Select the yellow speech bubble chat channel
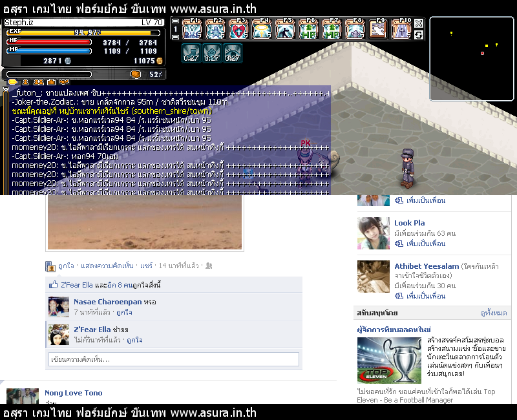517x420 pixels. pos(12,82)
